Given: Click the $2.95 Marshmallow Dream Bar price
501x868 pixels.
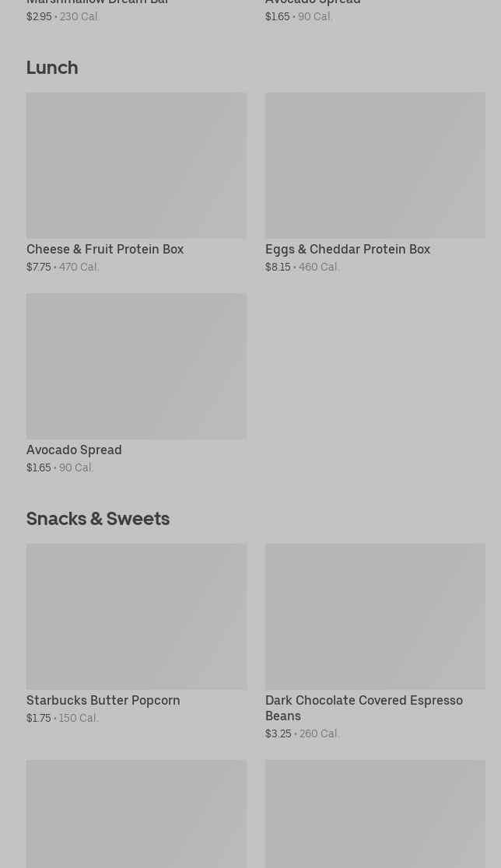Looking at the screenshot, I should click(39, 16).
